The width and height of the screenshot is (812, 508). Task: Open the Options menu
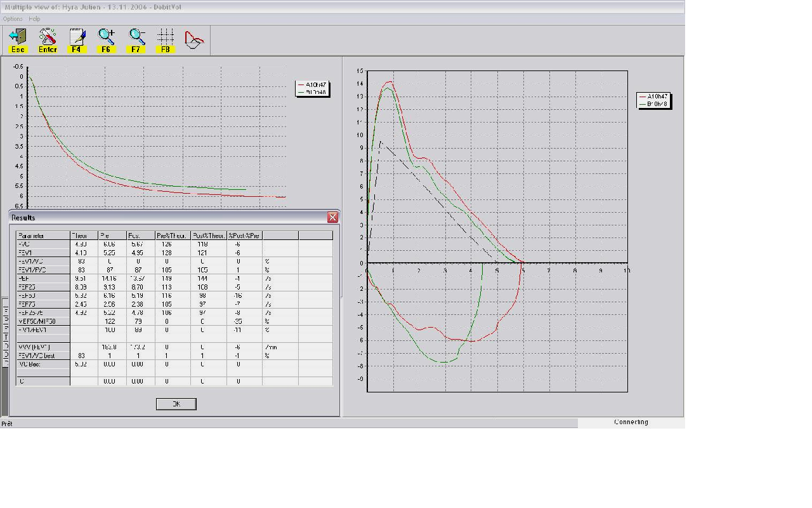click(13, 19)
